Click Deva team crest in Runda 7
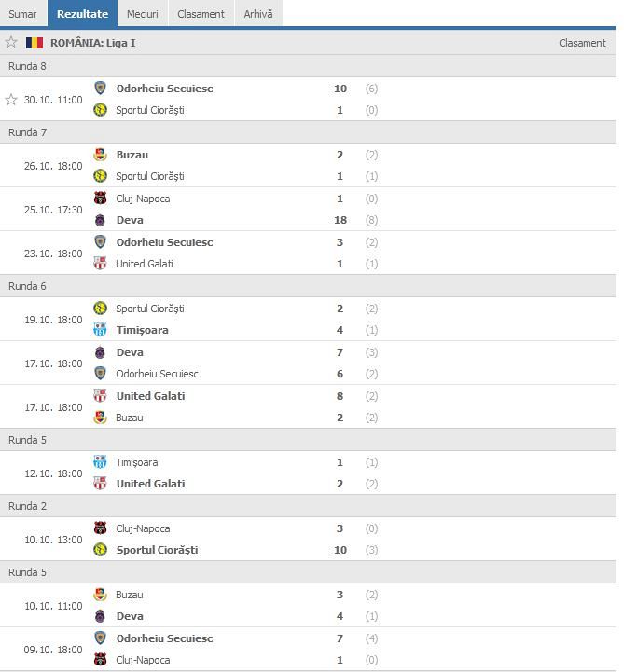 tap(100, 220)
